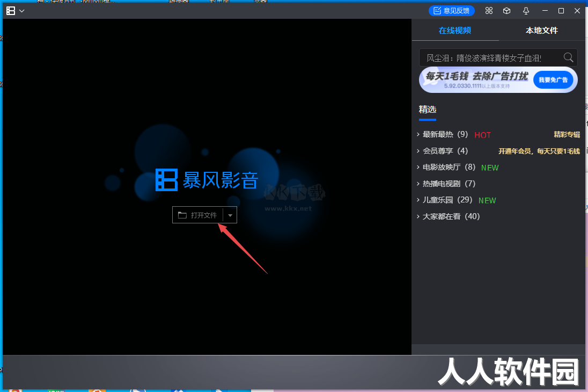588x392 pixels.
Task: Expand the 最新最热 (9) category
Action: (445, 134)
